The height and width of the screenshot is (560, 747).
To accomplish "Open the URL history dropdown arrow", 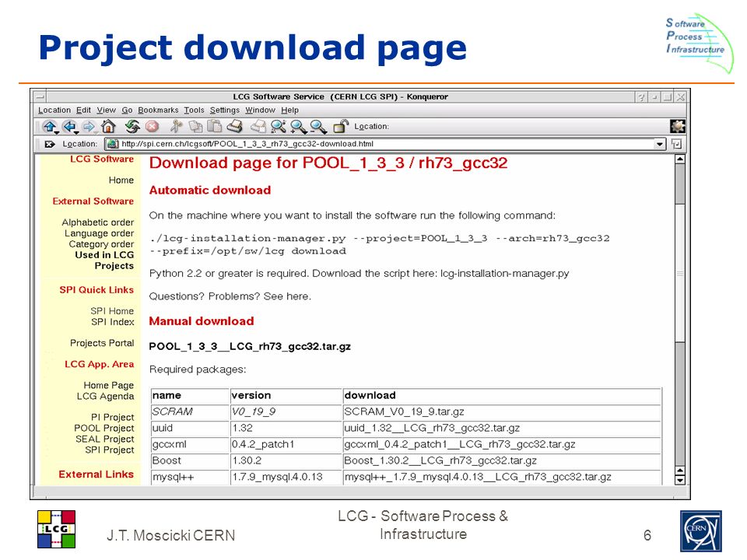I will pos(659,144).
